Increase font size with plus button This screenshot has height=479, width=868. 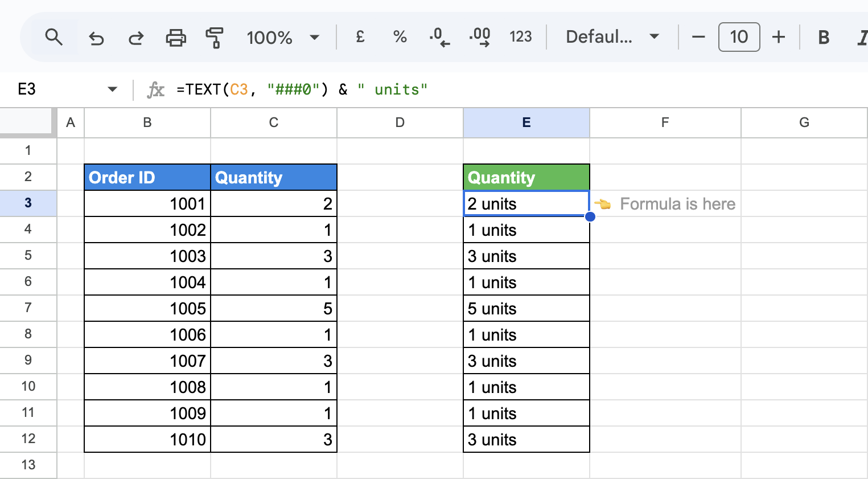coord(779,38)
